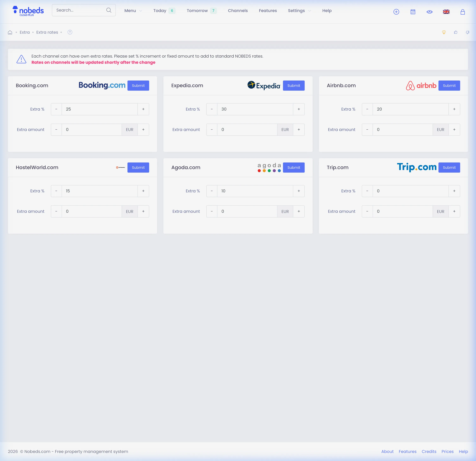
Task: Open the calendar icon in header
Action: click(x=413, y=12)
